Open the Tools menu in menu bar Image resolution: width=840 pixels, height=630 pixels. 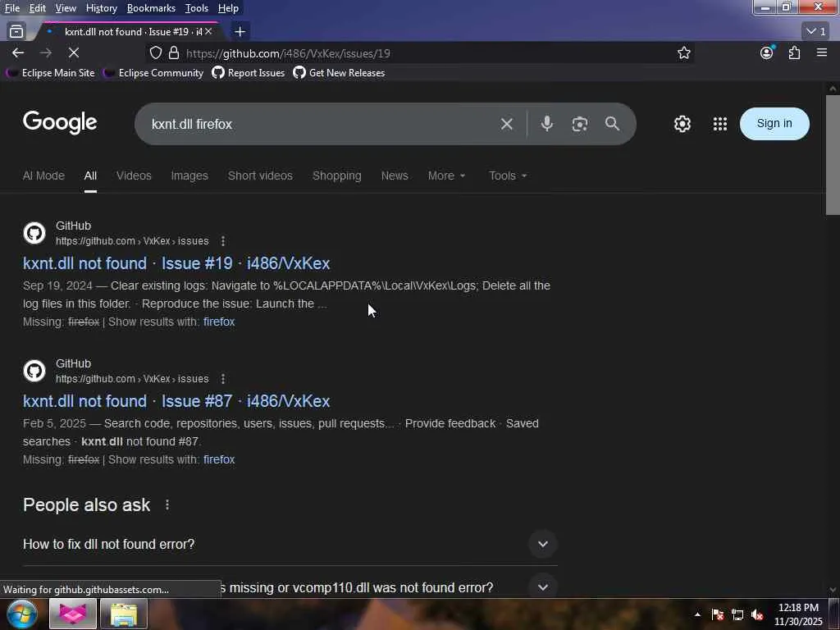[197, 8]
